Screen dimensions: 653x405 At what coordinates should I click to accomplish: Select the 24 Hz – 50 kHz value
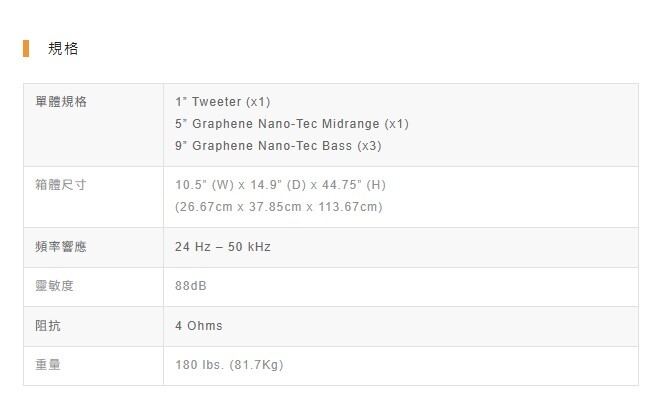pyautogui.click(x=222, y=246)
